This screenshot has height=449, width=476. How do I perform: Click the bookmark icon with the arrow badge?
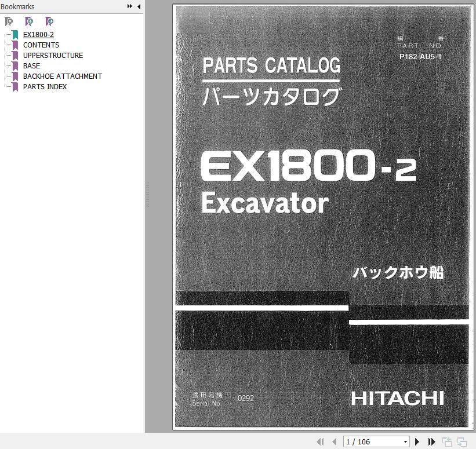49,21
